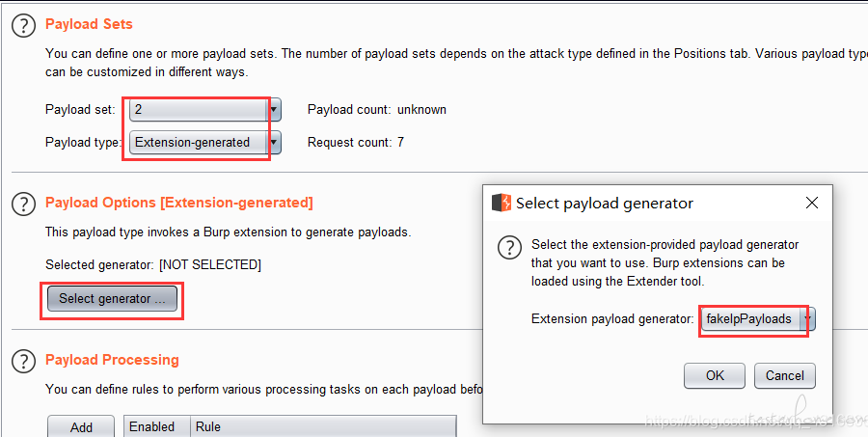Click the help icon in generator dialog
Image resolution: width=868 pixels, height=437 pixels.
[509, 248]
